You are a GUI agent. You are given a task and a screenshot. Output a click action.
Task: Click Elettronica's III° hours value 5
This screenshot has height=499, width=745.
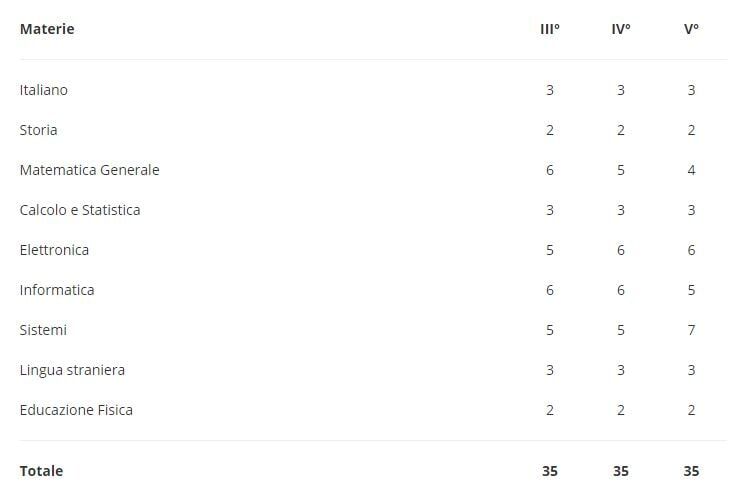[x=550, y=250]
